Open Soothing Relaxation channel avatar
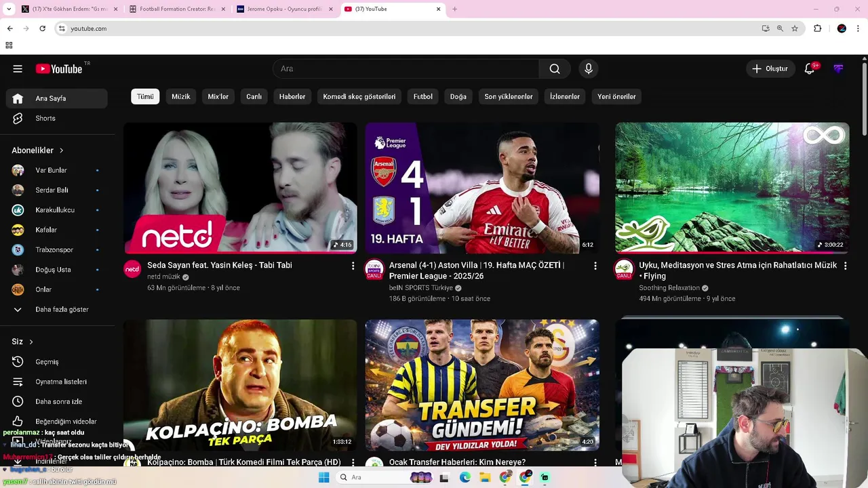This screenshot has width=868, height=488. pos(624,269)
